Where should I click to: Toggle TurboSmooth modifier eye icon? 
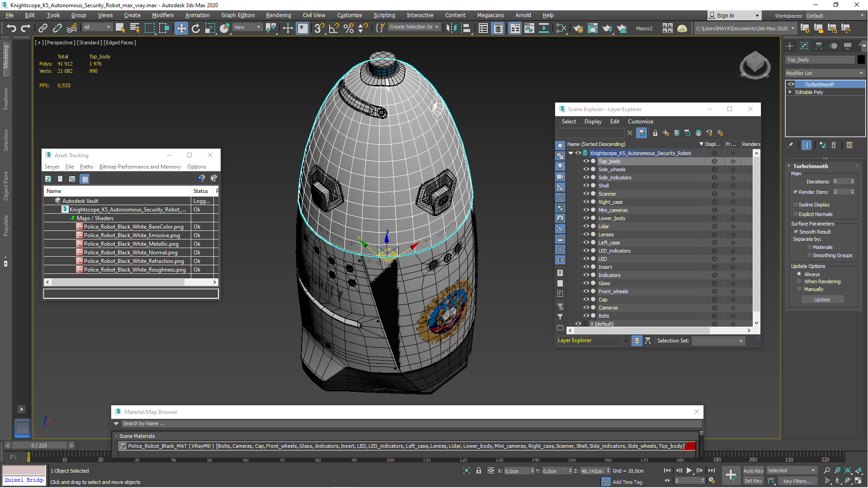coord(791,84)
